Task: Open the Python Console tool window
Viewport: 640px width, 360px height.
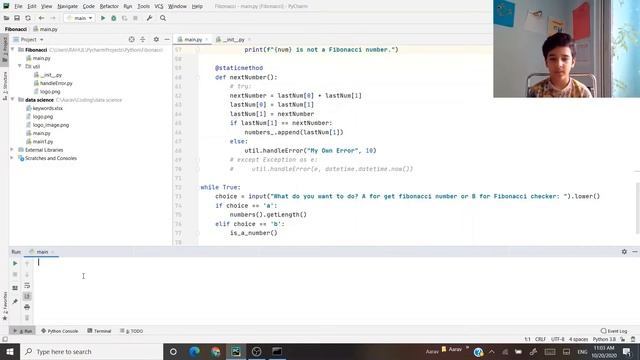Action: point(60,331)
